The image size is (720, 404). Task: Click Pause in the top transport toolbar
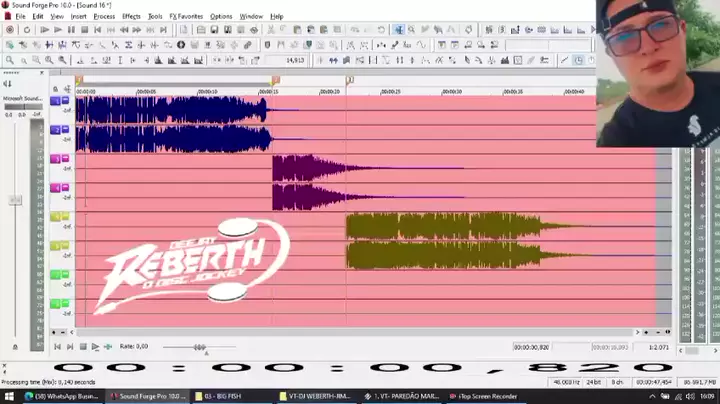pyautogui.click(x=71, y=30)
